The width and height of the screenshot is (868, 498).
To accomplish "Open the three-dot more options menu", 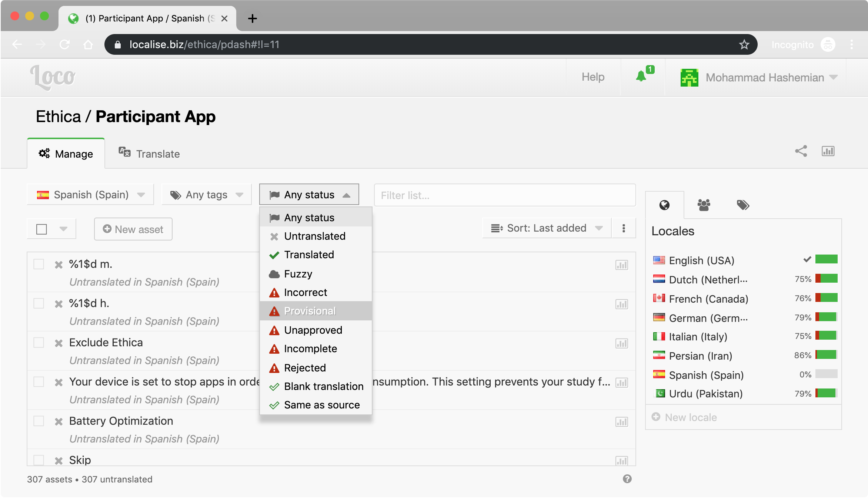I will coord(624,228).
